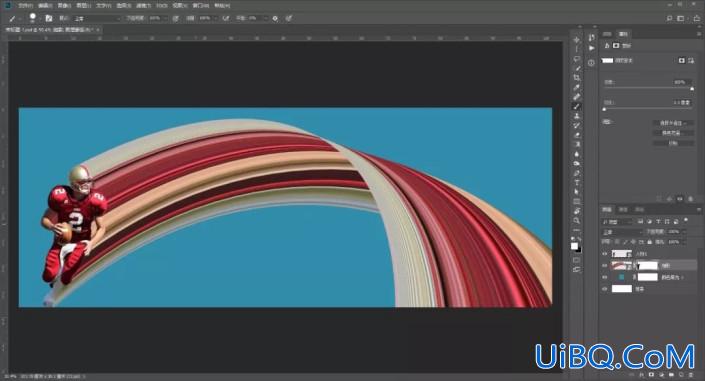Image resolution: width=705 pixels, height=381 pixels.
Task: Share the image icon
Action: 697,18
